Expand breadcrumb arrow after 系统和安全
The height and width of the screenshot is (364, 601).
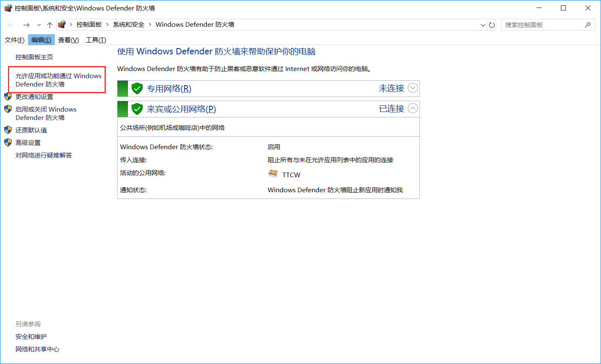click(150, 25)
